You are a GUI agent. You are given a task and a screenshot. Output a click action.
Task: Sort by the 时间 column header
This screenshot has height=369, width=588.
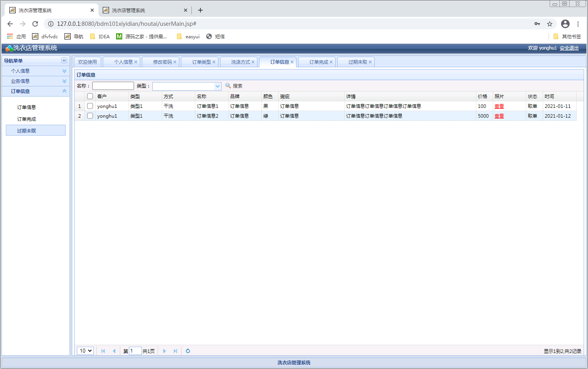(x=559, y=96)
